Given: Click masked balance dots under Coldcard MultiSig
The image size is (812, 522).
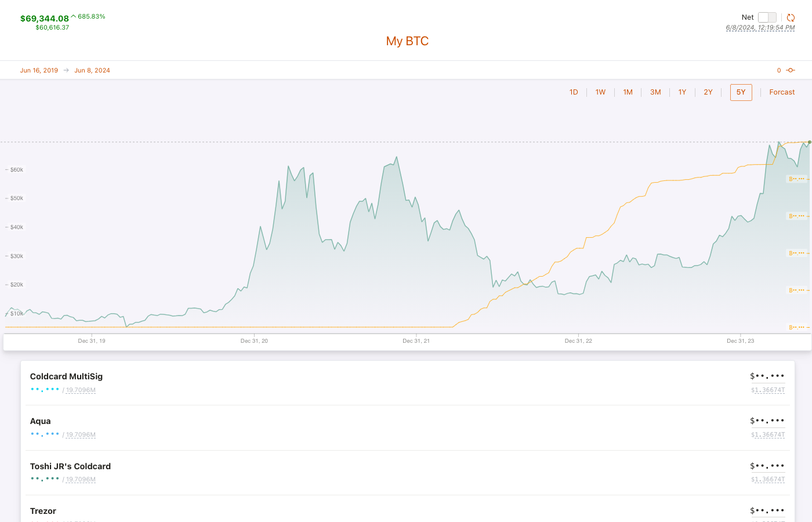Looking at the screenshot, I should 45,390.
